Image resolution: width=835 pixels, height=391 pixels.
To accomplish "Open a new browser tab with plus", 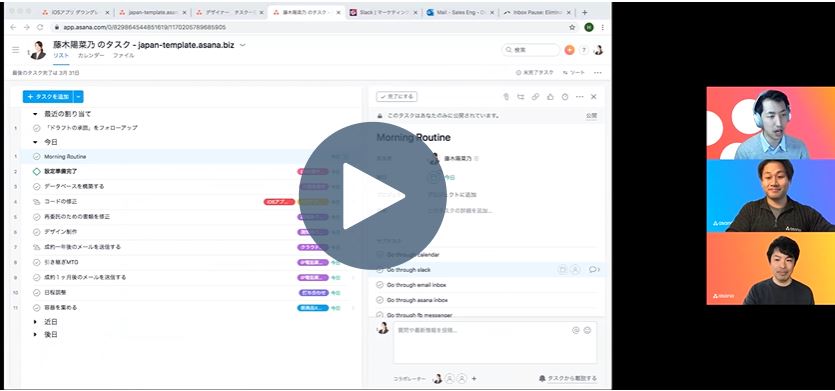I will point(584,12).
